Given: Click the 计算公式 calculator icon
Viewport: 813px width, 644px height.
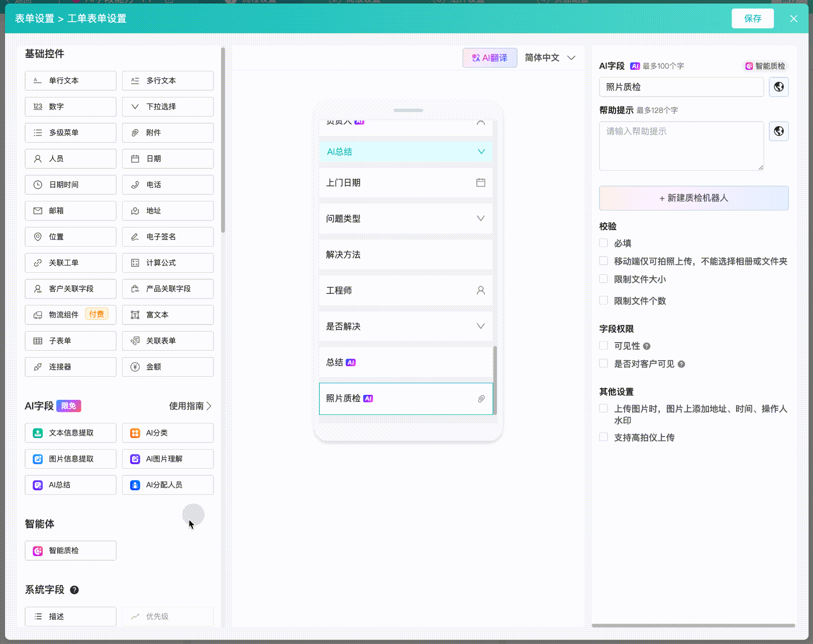Looking at the screenshot, I should pyautogui.click(x=135, y=263).
